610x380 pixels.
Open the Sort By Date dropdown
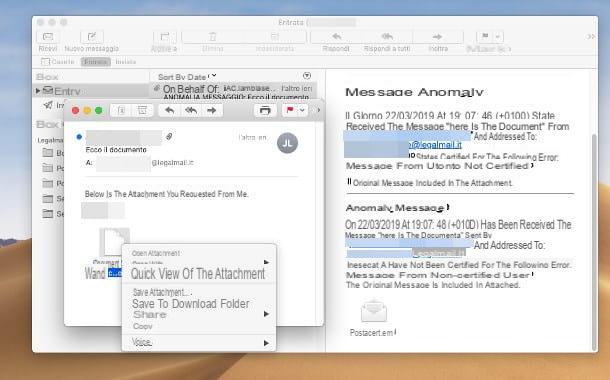[x=187, y=77]
